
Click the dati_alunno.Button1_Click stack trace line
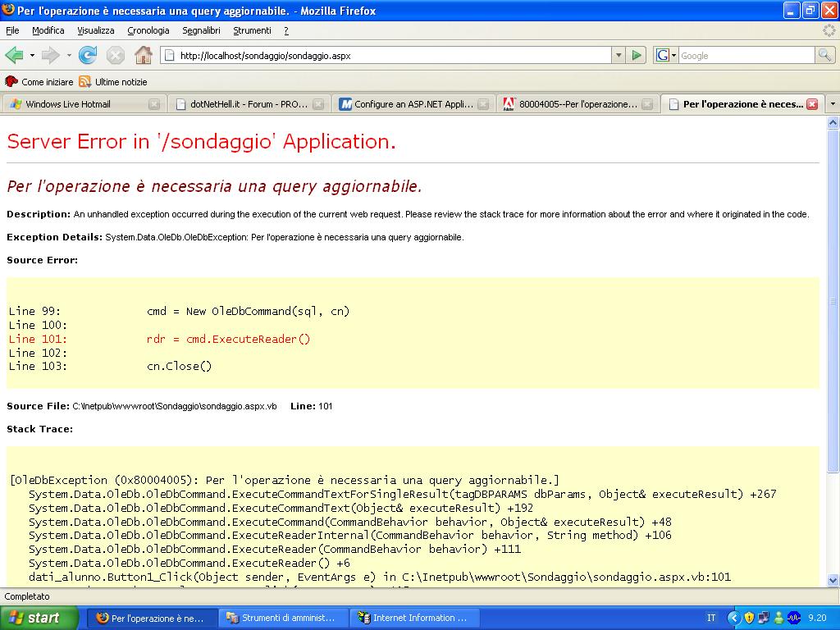coord(380,577)
